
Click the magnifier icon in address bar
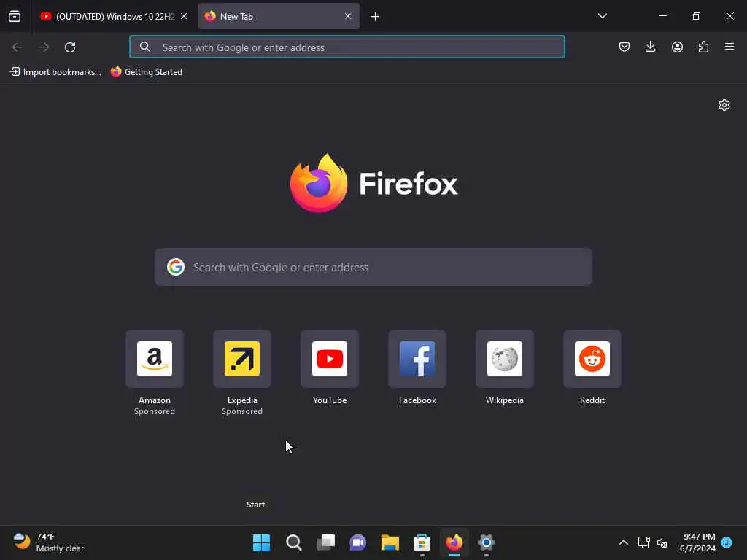(x=145, y=47)
